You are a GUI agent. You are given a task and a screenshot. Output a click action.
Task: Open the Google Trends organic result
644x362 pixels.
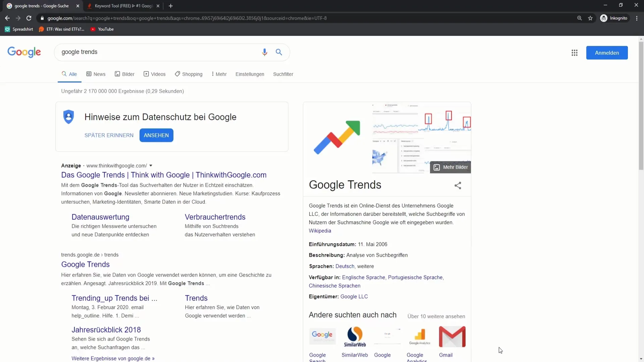(85, 264)
